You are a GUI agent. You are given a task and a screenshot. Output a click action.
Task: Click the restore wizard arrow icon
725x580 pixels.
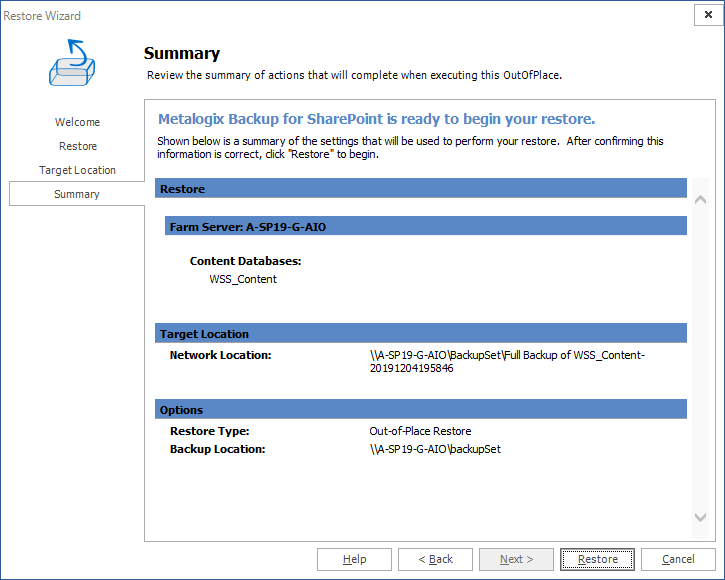tap(72, 62)
